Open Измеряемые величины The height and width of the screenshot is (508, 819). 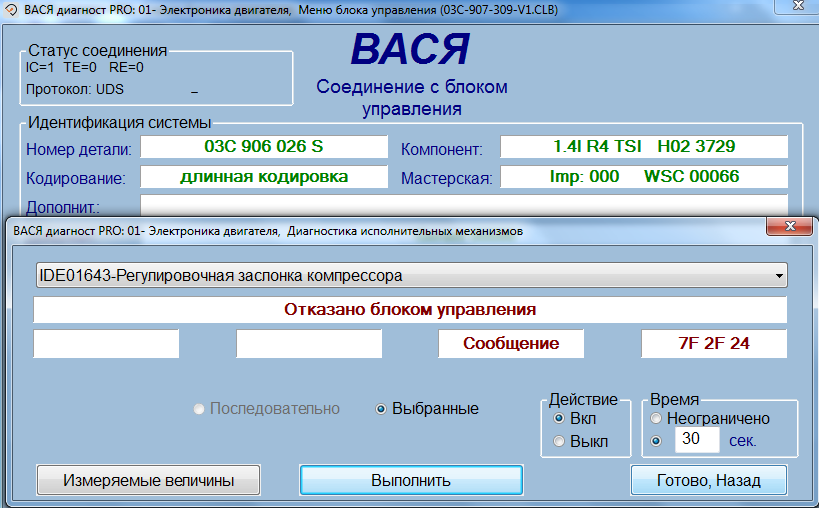(x=148, y=480)
